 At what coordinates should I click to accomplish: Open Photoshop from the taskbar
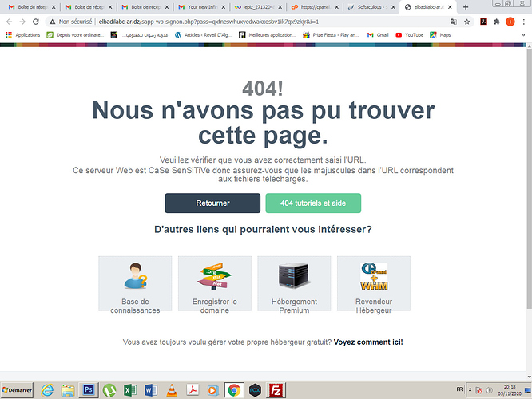pyautogui.click(x=89, y=390)
